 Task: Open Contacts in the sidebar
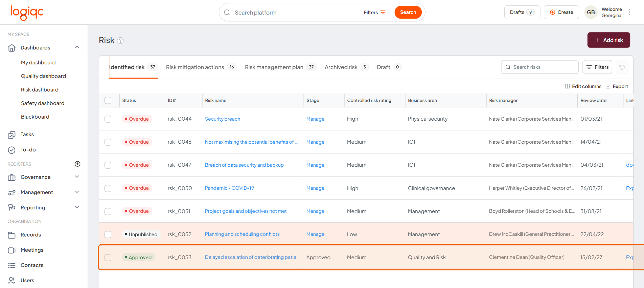click(x=32, y=265)
